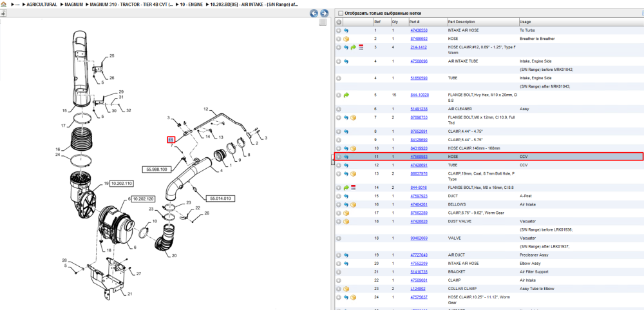Viewport: 644px width, 310px height.
Task: Click the red list icon in 844-8016 row
Action: click(x=353, y=188)
